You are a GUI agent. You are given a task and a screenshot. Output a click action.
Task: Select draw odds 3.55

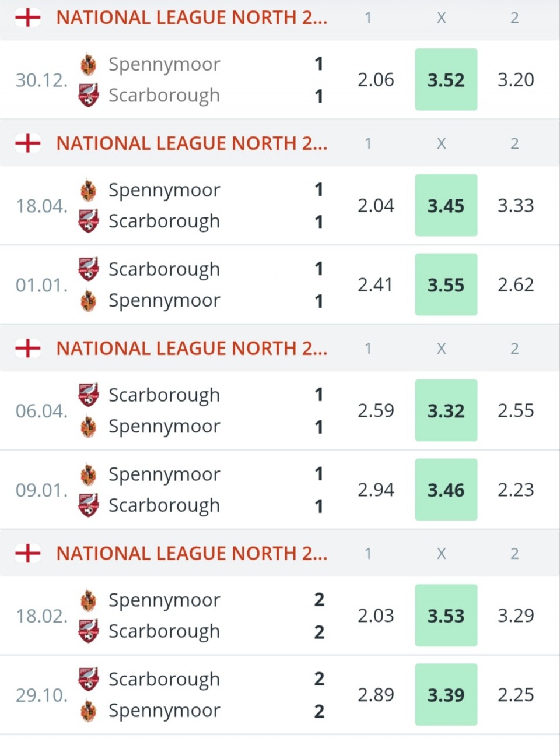coord(446,285)
